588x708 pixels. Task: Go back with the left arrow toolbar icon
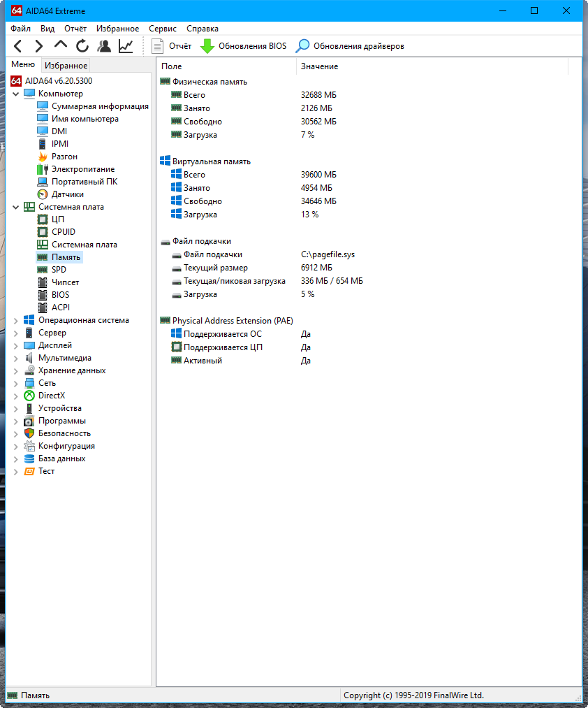pos(18,46)
